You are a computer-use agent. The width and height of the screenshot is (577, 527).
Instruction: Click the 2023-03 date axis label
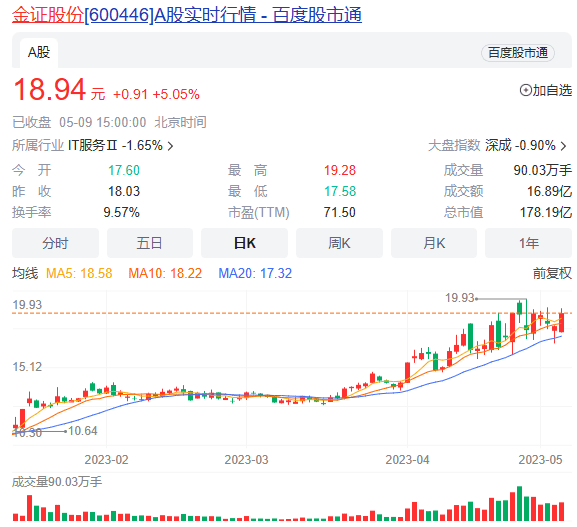coord(247,460)
